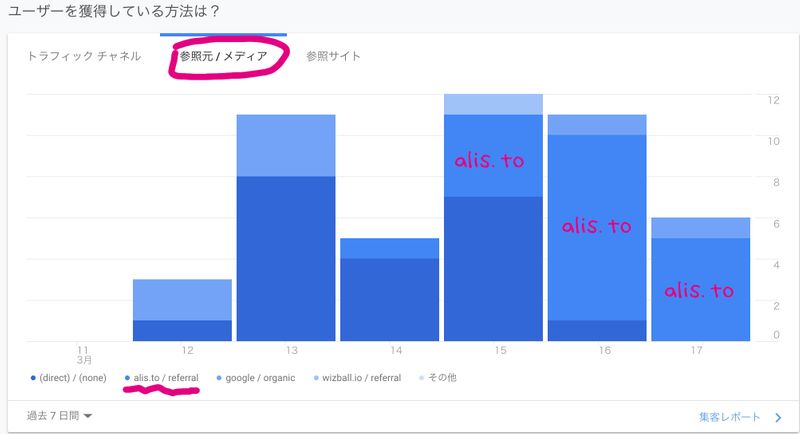
Task: Click the light top segment of the 15 bar
Action: (491, 104)
